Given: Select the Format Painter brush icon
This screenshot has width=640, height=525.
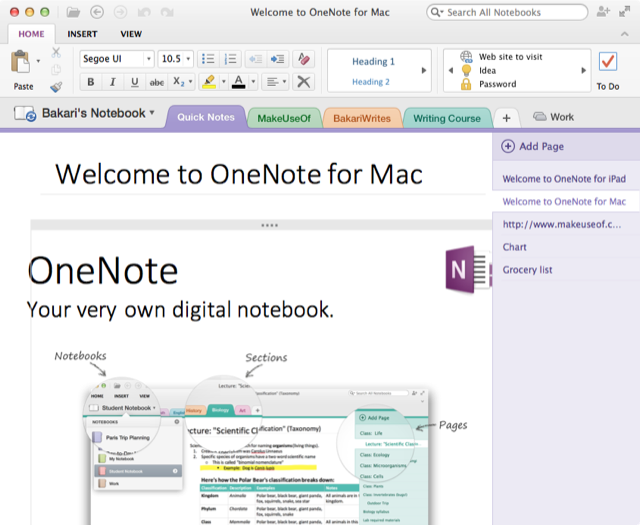Looking at the screenshot, I should (x=55, y=87).
